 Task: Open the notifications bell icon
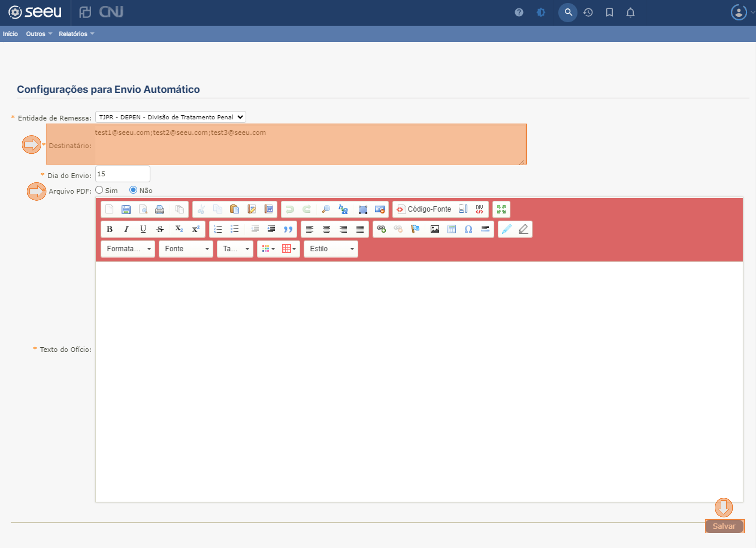coord(630,12)
